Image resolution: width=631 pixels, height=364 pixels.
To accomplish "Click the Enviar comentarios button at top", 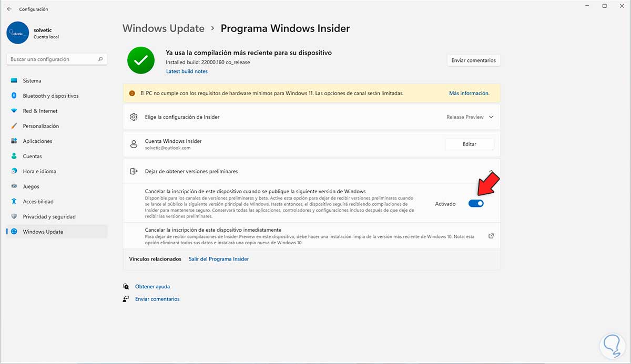I will coord(473,60).
